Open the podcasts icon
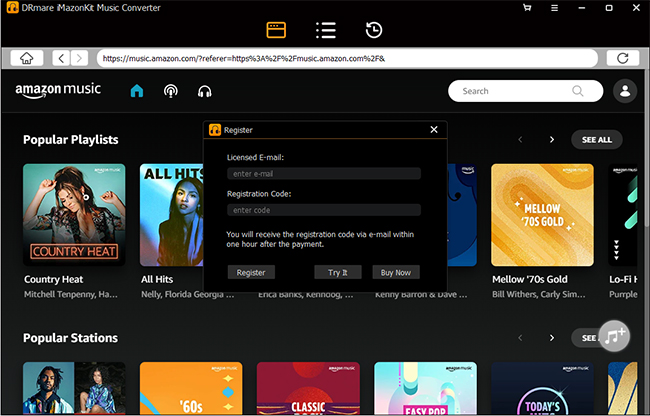 click(x=171, y=91)
